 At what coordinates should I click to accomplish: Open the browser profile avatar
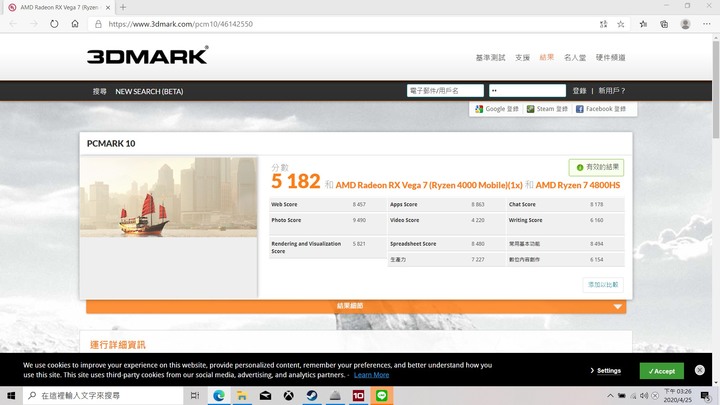(x=685, y=24)
